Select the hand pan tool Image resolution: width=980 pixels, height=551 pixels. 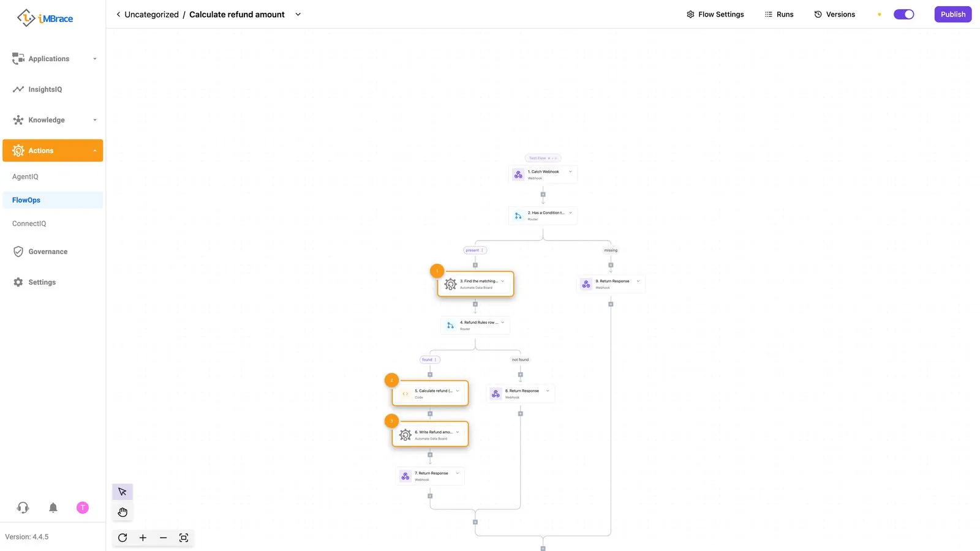click(x=123, y=512)
